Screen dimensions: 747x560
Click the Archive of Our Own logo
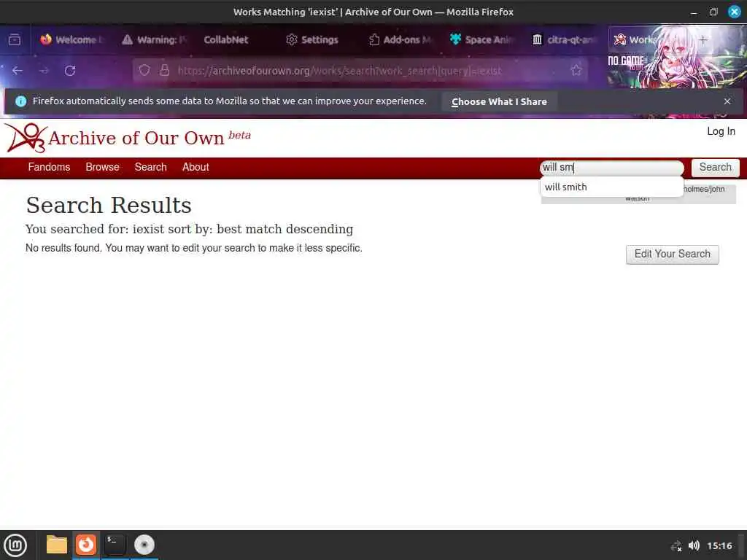pyautogui.click(x=26, y=138)
